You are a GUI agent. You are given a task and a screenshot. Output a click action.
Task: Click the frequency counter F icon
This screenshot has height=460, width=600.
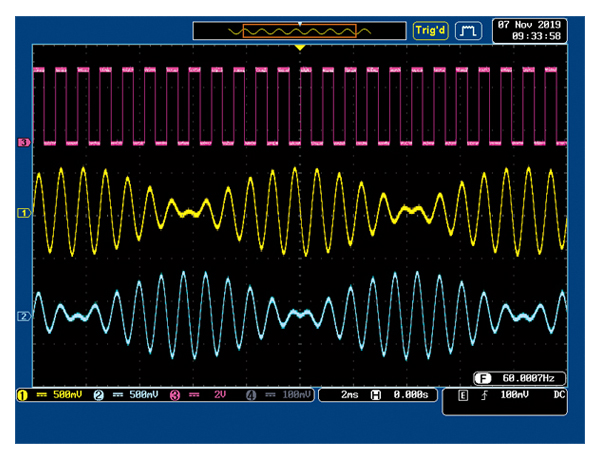(482, 378)
